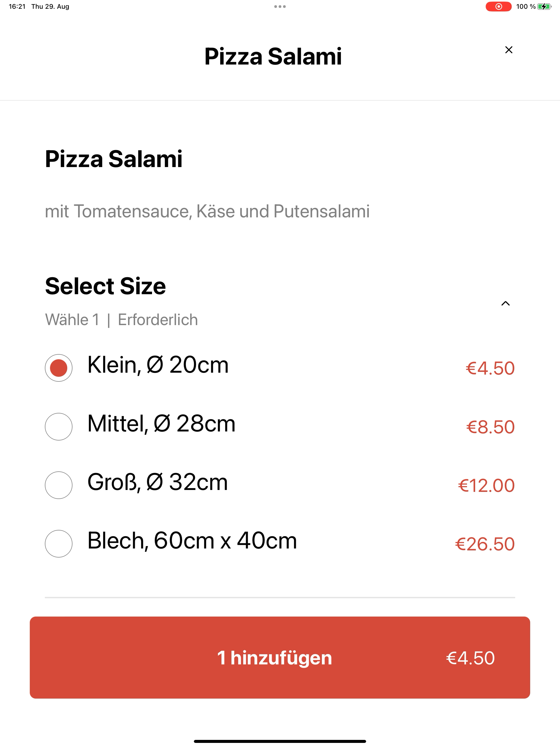Tap the Mittel, Ø 28cm label
Screen dimensions: 560x747
tap(161, 424)
